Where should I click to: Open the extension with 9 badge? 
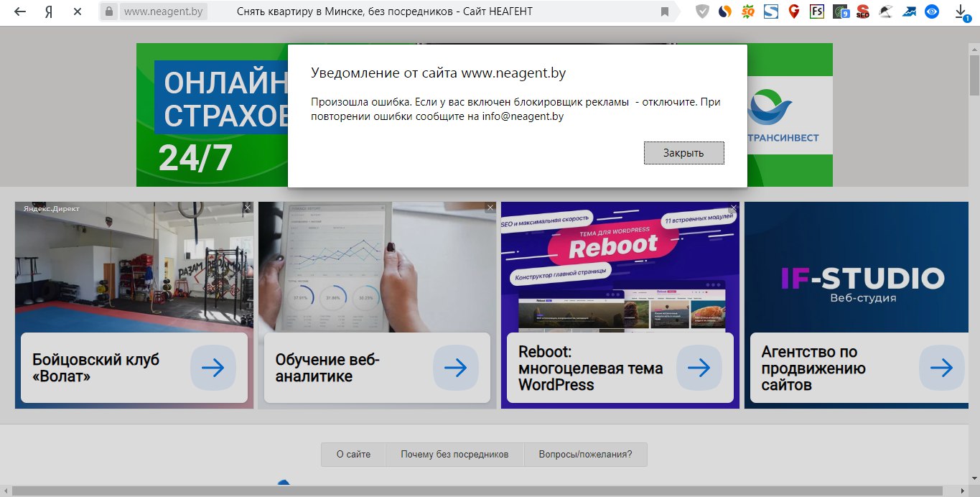(x=840, y=11)
